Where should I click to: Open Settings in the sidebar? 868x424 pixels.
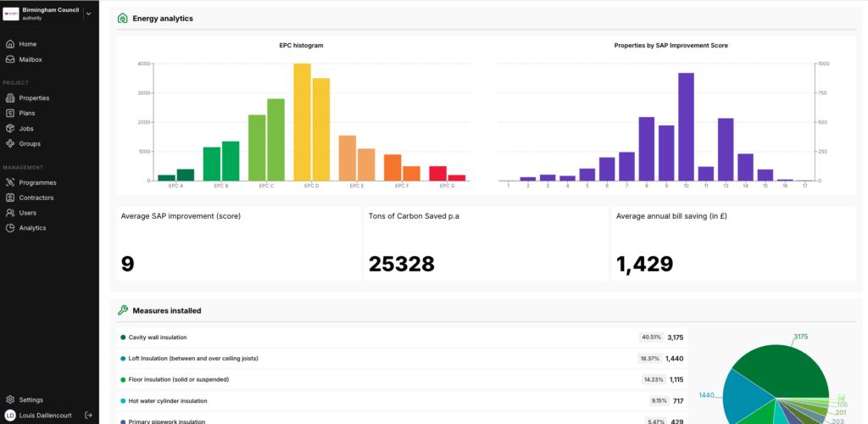(31, 399)
